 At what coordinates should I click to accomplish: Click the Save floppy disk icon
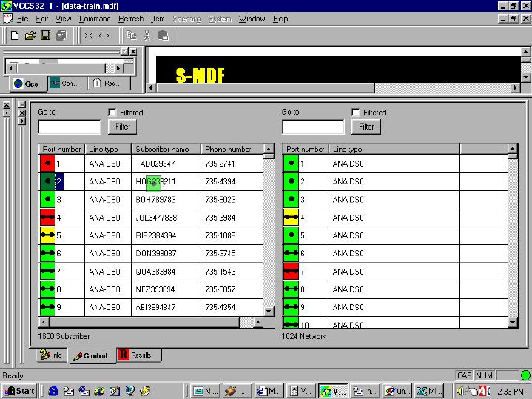[x=45, y=35]
